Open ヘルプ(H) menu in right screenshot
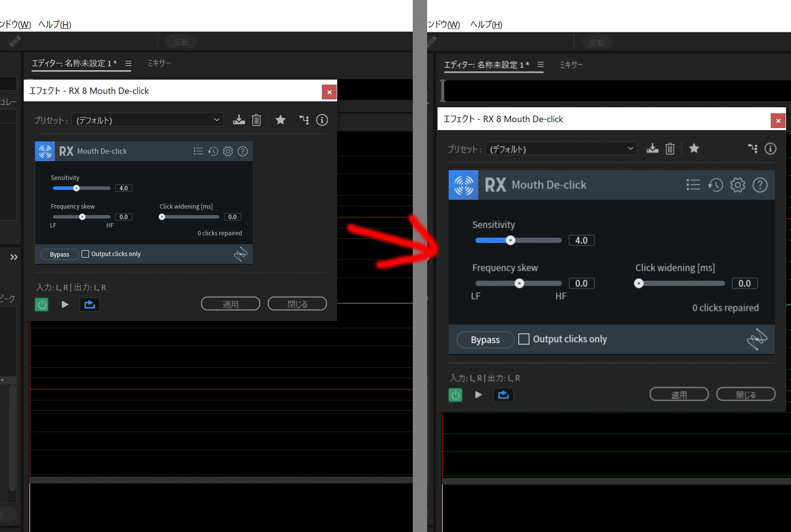Screen dimensions: 791x532 (x=486, y=24)
